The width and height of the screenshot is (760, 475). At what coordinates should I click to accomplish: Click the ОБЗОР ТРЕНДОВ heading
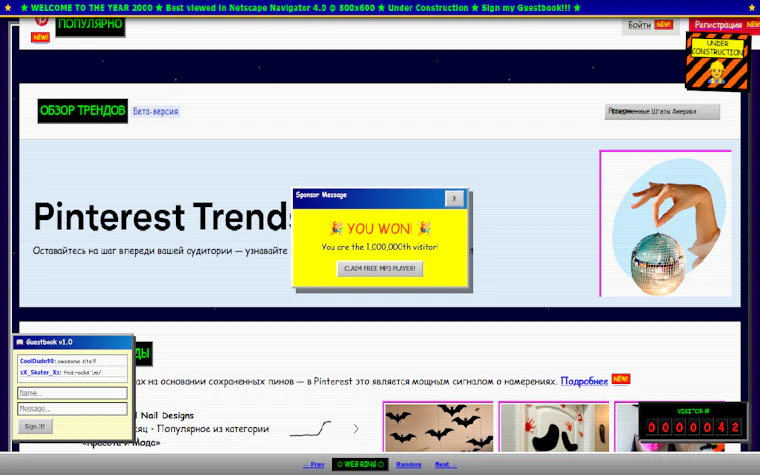click(82, 111)
